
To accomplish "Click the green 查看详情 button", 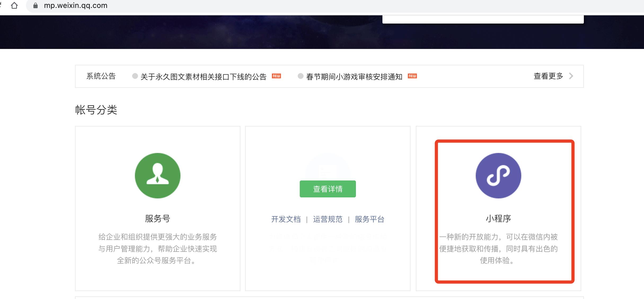I will pos(328,189).
